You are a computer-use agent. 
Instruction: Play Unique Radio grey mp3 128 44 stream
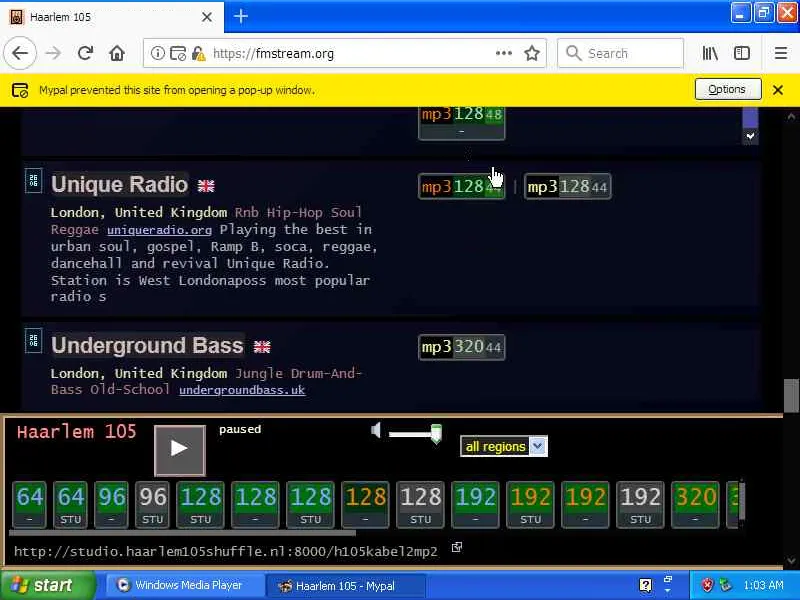(567, 187)
